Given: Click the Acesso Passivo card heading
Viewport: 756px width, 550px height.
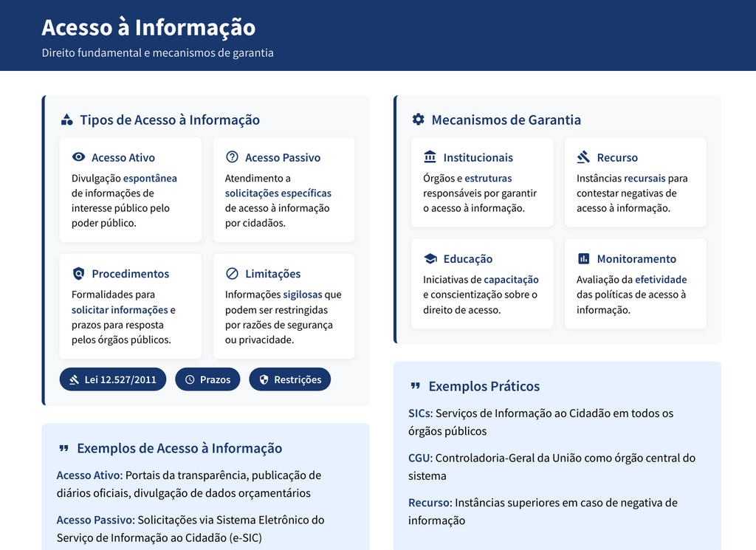Looking at the screenshot, I should (x=283, y=158).
